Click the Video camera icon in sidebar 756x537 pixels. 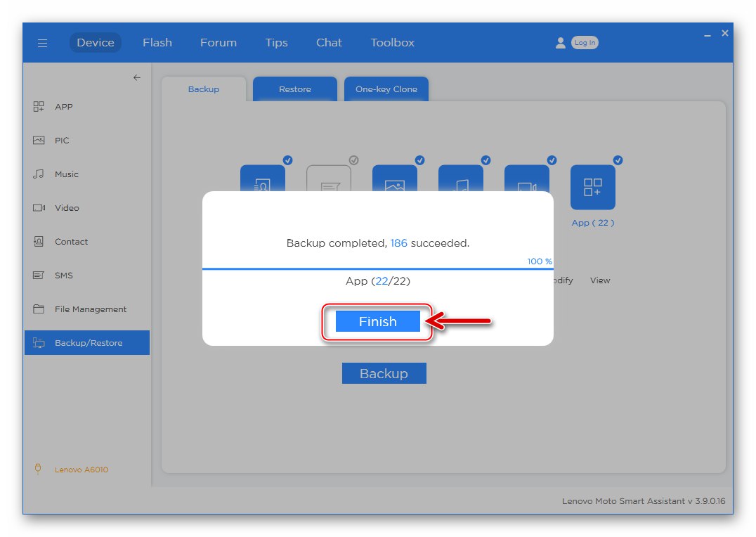coord(39,208)
